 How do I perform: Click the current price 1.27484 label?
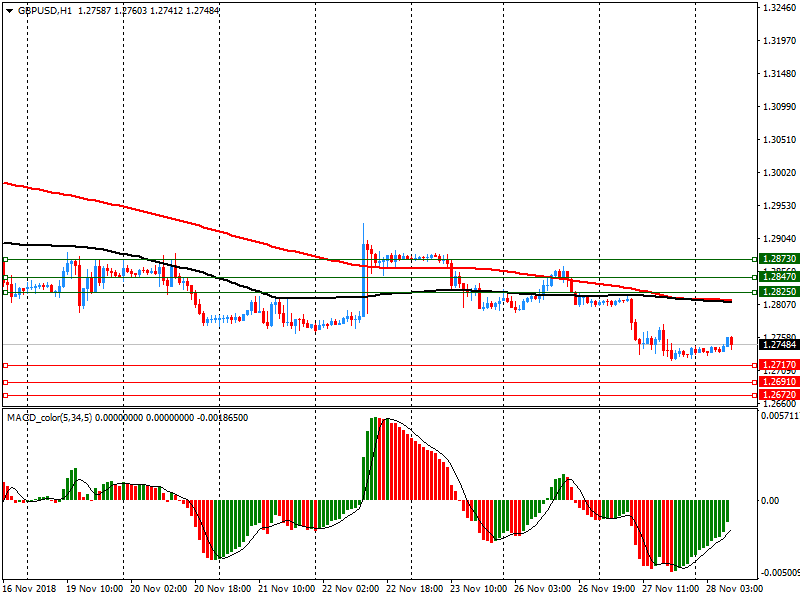777,344
